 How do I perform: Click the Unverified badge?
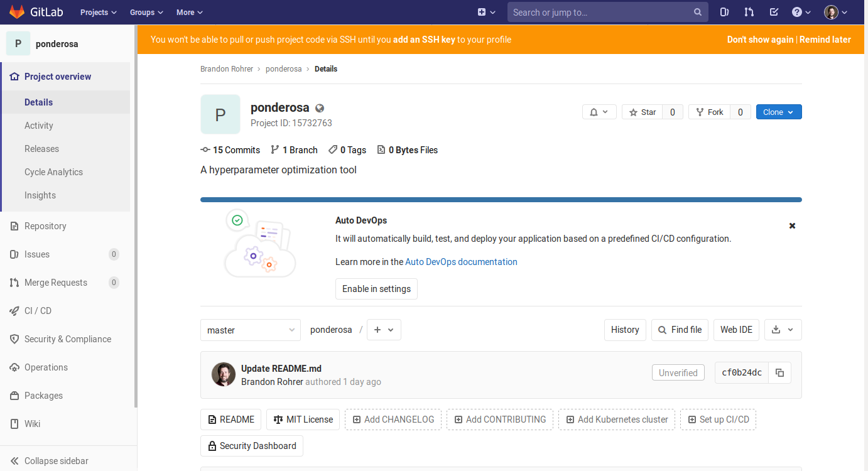coord(678,372)
